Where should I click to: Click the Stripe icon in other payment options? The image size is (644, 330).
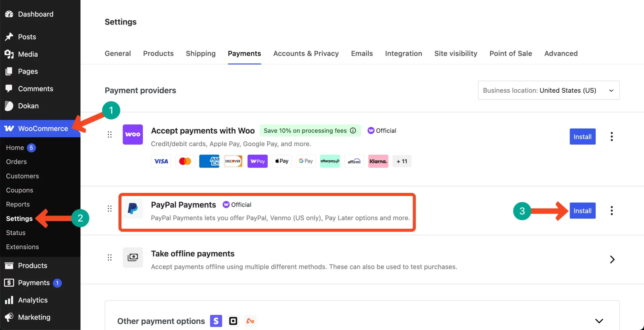(216, 321)
